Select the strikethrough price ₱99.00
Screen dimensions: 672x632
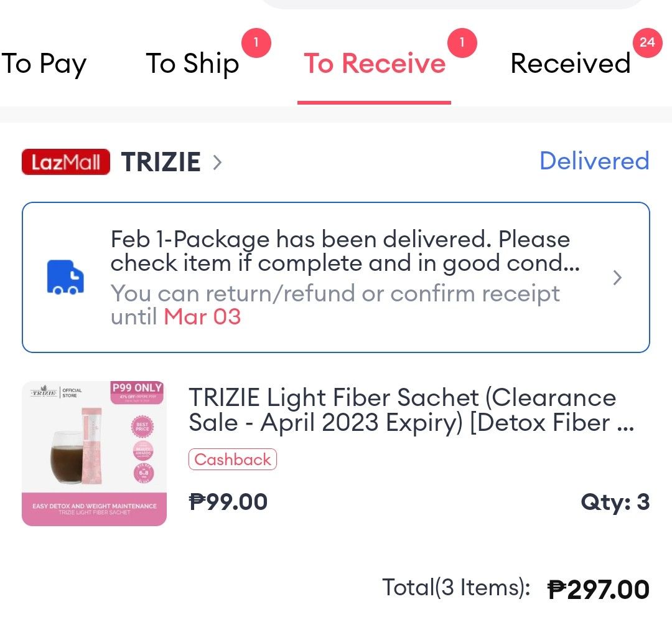click(228, 501)
